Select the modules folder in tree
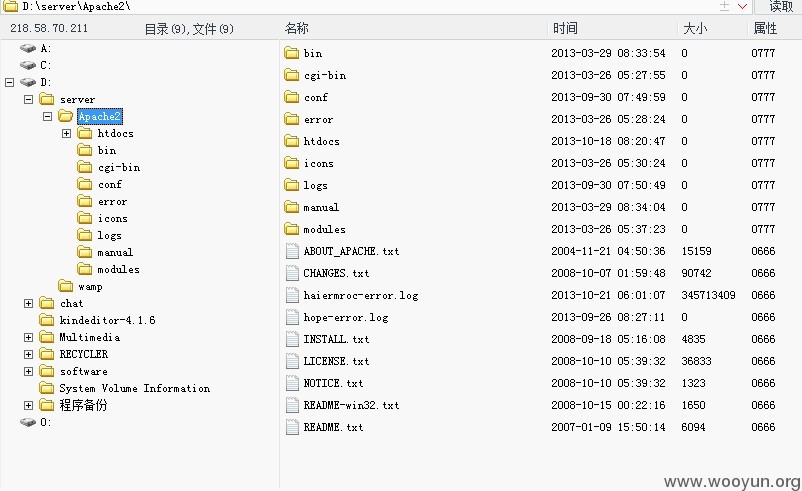802x491 pixels. pos(118,269)
